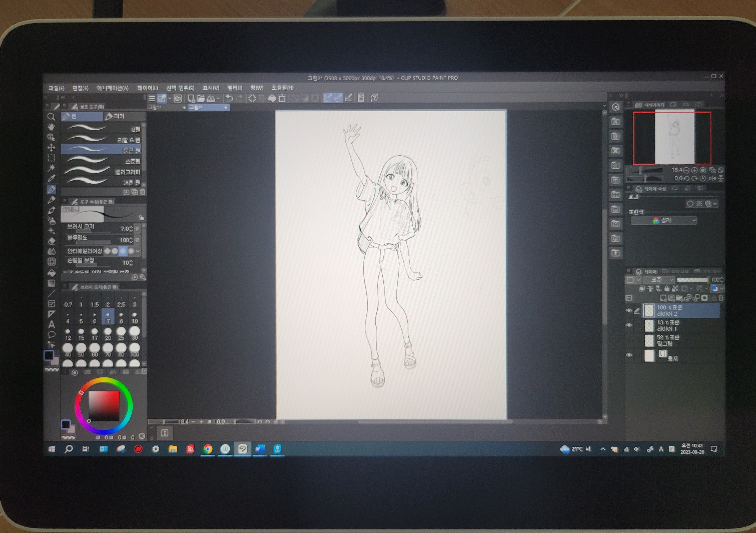Select the Magnifier zoom tool
756x533 pixels.
[x=51, y=117]
